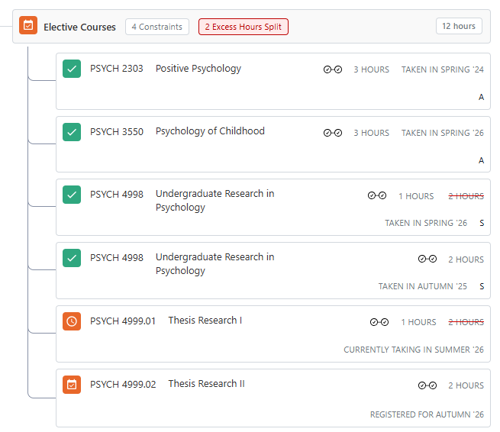500x432 pixels.
Task: Click TAKEN IN AUTUMN '25 label
Action: pyautogui.click(x=423, y=286)
